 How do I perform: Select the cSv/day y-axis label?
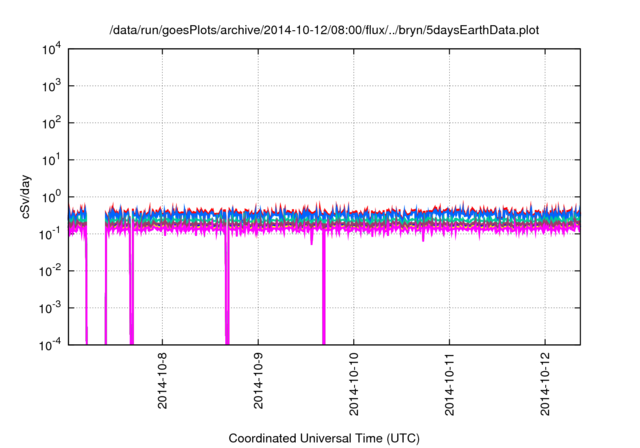coord(26,197)
